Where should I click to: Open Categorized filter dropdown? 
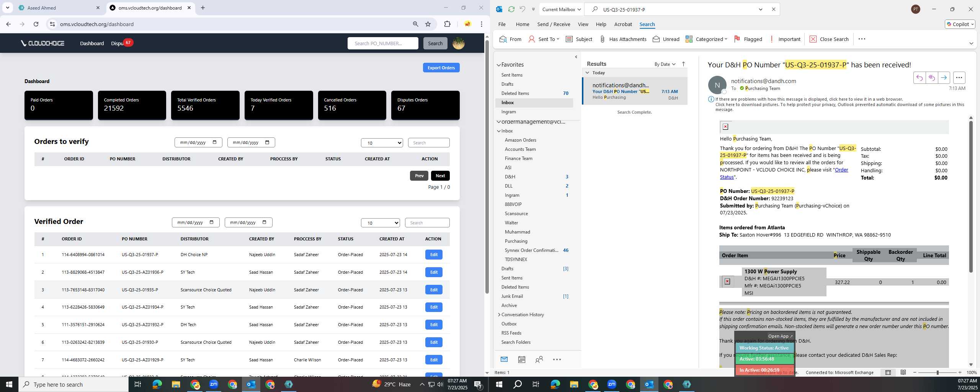706,39
